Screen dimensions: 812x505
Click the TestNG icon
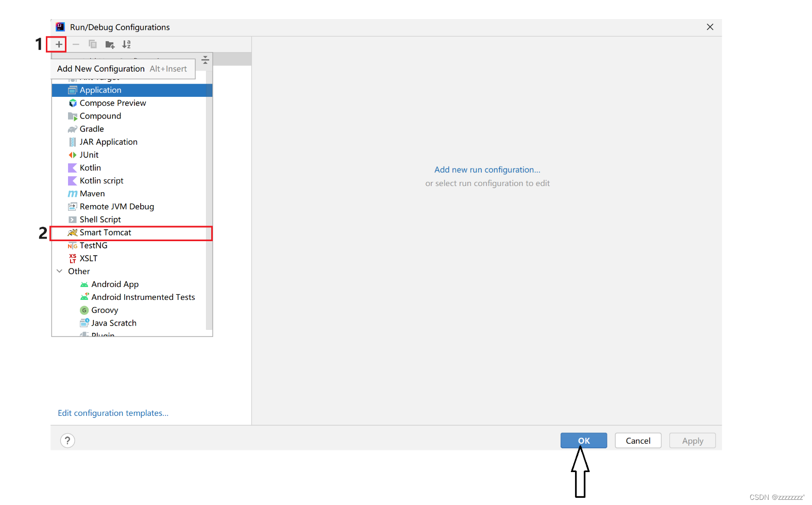[73, 246]
